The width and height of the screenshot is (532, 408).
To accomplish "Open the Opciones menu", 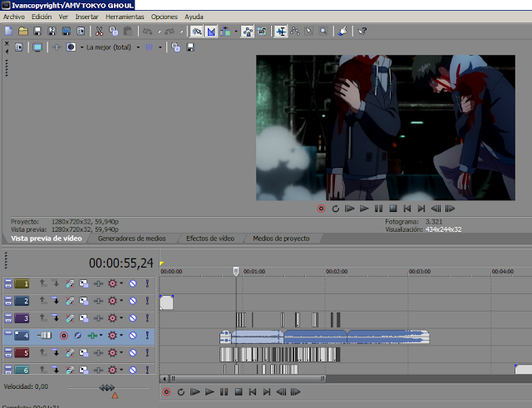I will (x=165, y=17).
